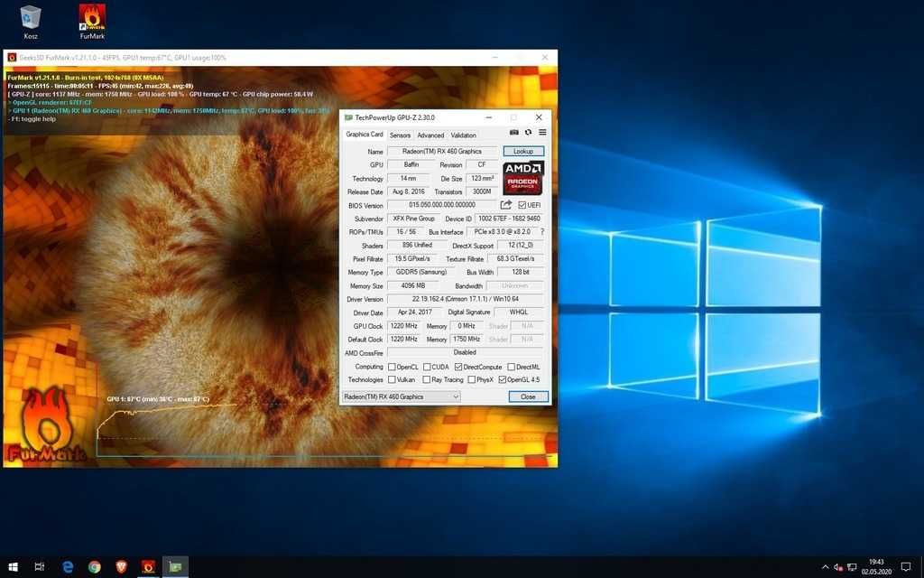Viewport: 924px width, 578px height.
Task: Click the Revision value CF
Action: [x=482, y=165]
